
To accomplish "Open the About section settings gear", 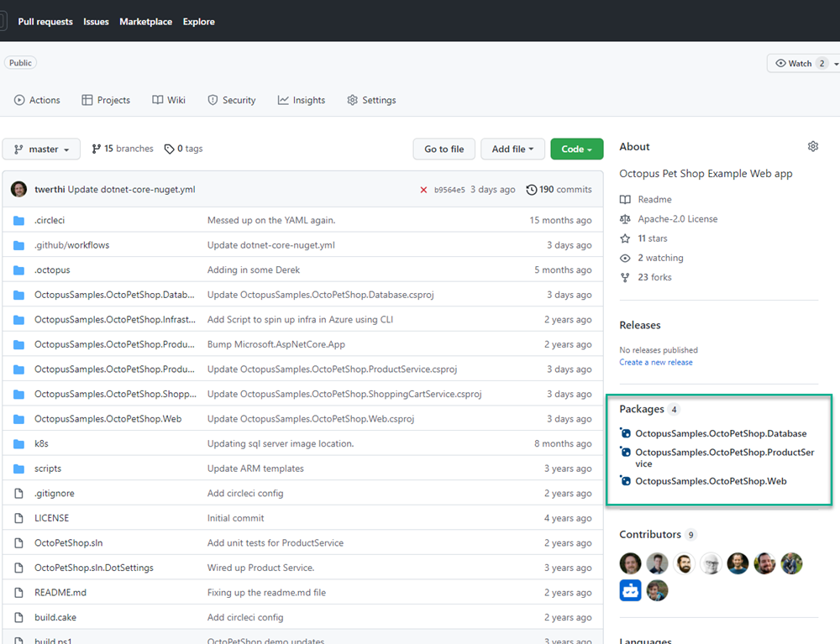I will point(812,145).
